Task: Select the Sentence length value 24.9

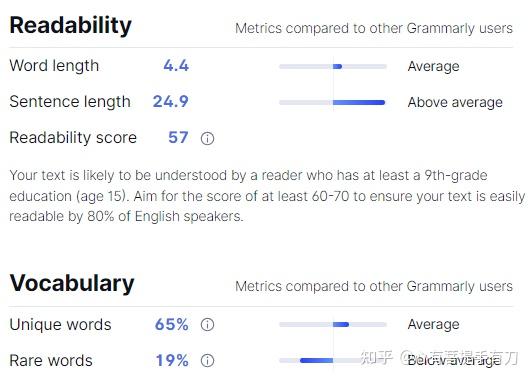Action: (171, 101)
